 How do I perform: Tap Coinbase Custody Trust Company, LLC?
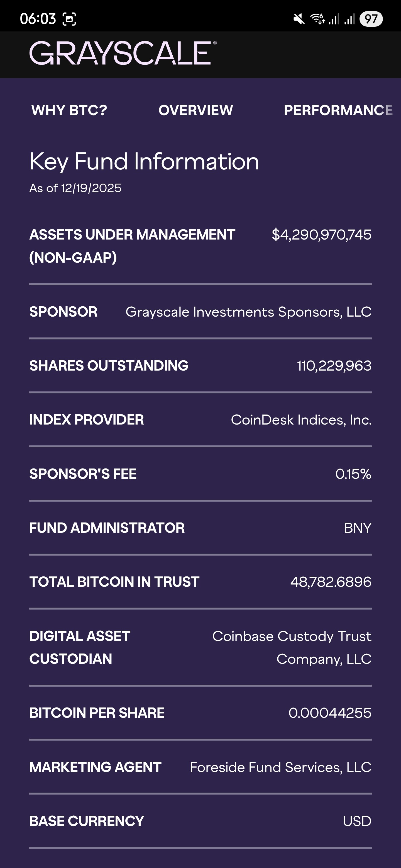292,647
